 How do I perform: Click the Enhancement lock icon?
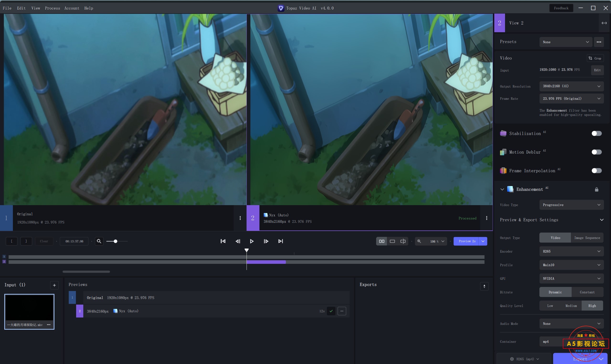point(596,189)
